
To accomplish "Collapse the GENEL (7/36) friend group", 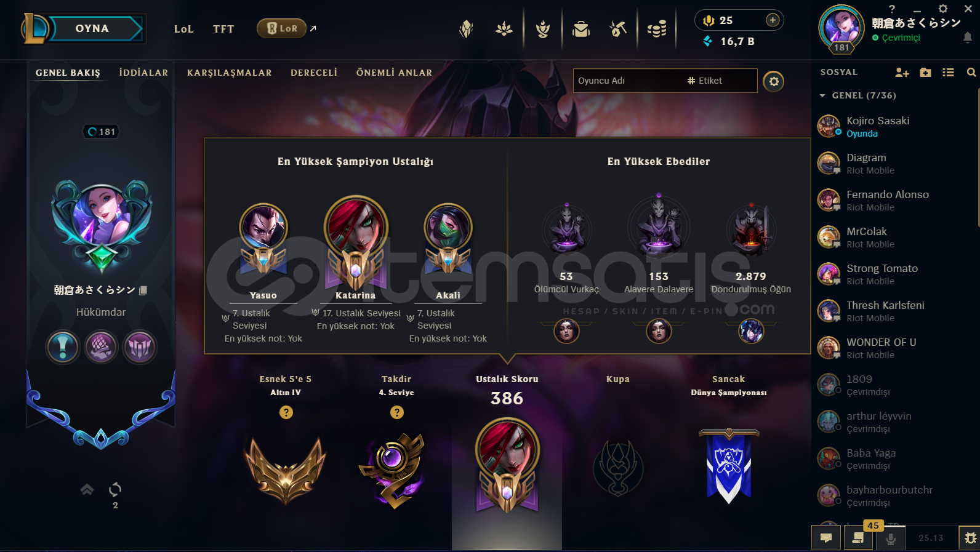I will pyautogui.click(x=822, y=95).
